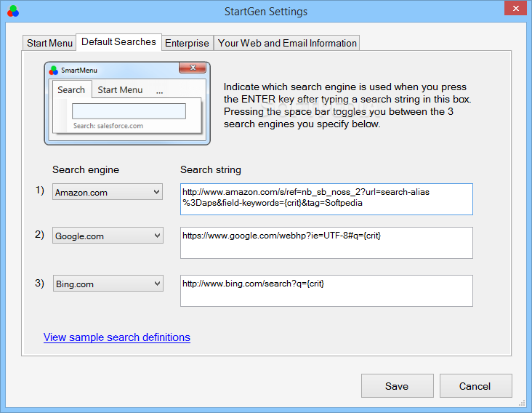
Task: Close the StartGen Settings window
Action: pyautogui.click(x=515, y=8)
